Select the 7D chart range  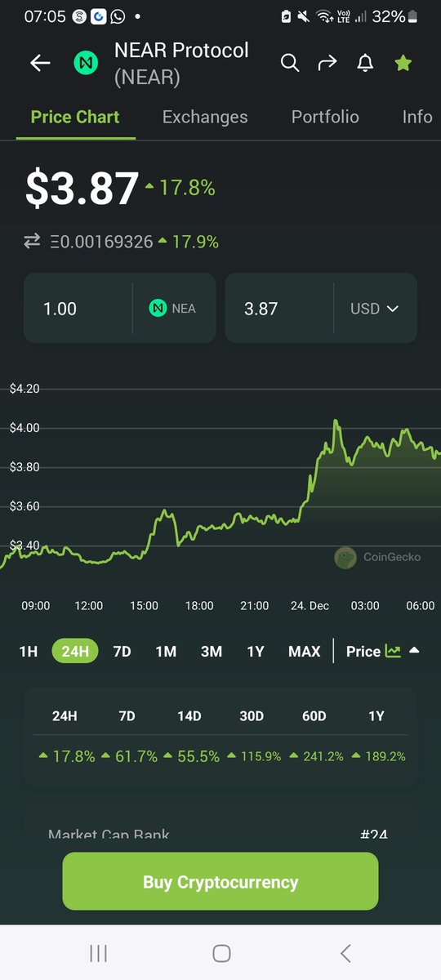[122, 651]
